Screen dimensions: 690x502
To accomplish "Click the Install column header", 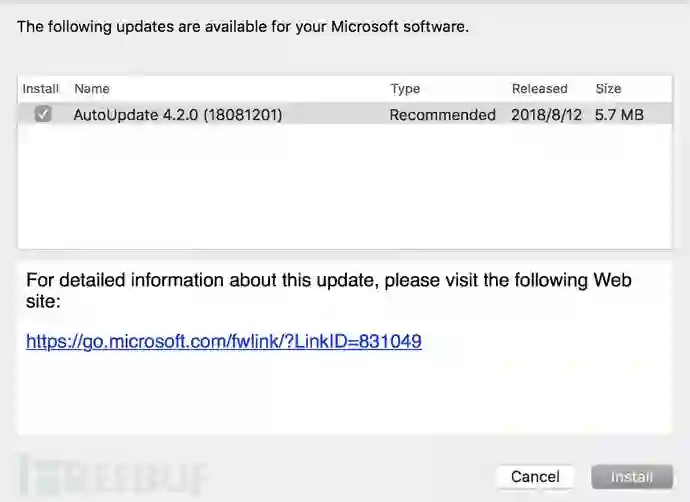I will 41,89.
